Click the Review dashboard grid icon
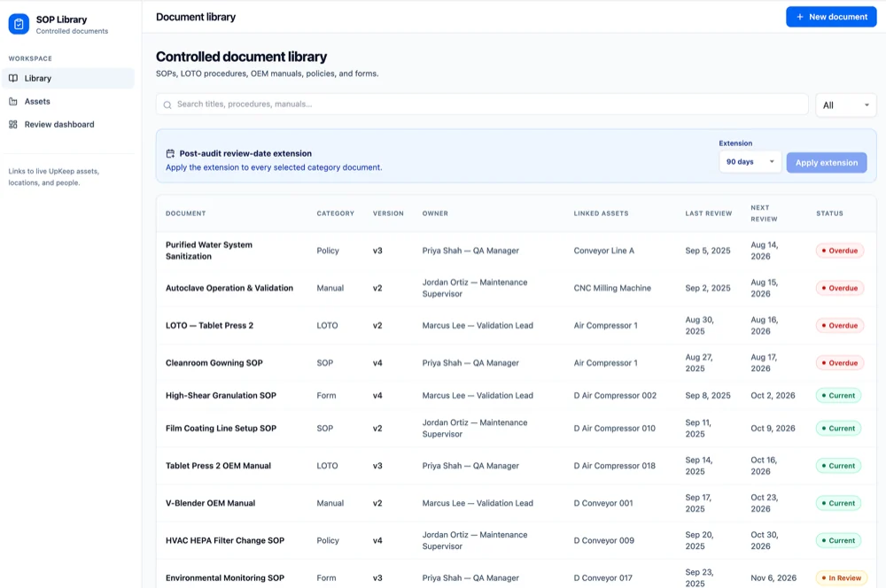Viewport: 886px width, 588px height. [x=13, y=124]
